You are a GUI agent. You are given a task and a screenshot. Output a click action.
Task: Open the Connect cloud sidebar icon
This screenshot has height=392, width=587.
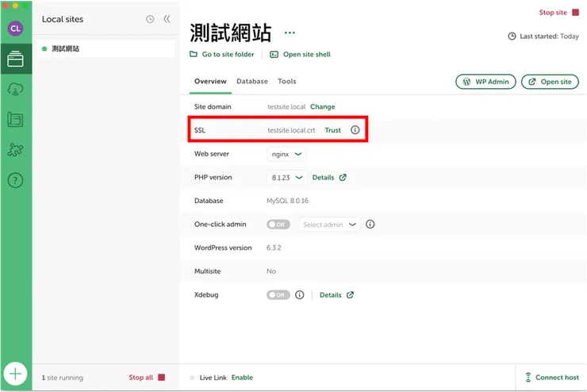pyautogui.click(x=15, y=89)
